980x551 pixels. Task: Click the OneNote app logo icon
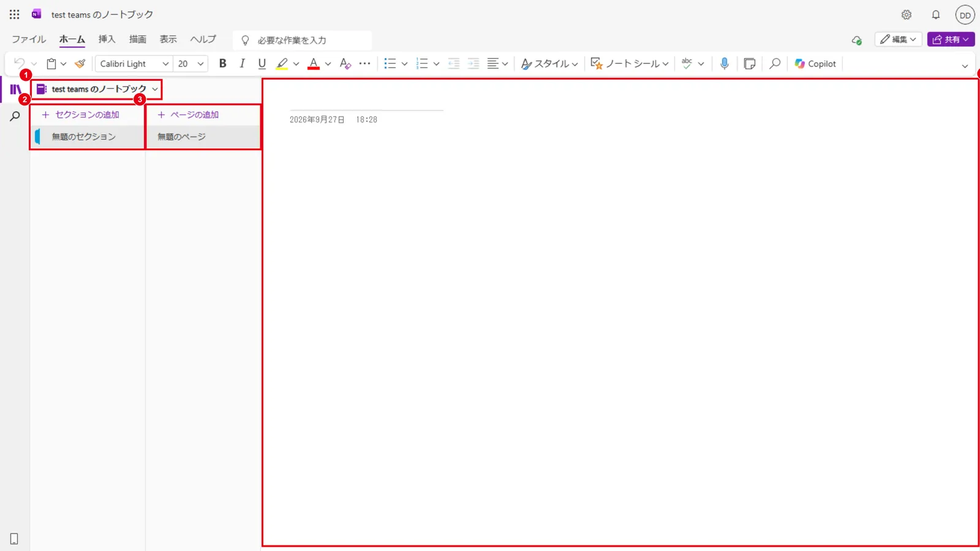37,14
